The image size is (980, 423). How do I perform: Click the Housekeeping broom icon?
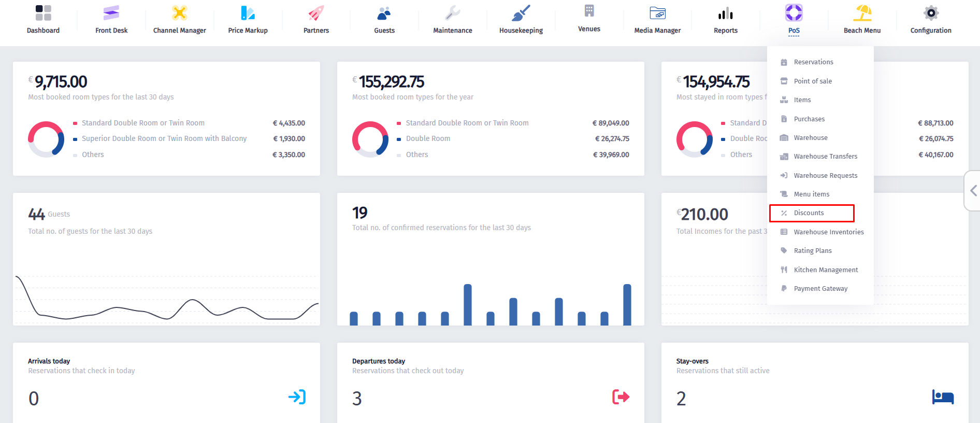tap(521, 13)
